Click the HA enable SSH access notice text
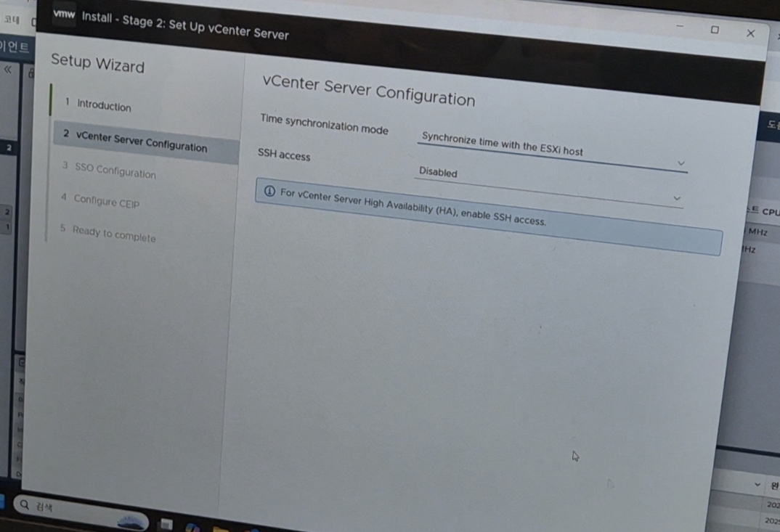780x532 pixels. tap(413, 206)
